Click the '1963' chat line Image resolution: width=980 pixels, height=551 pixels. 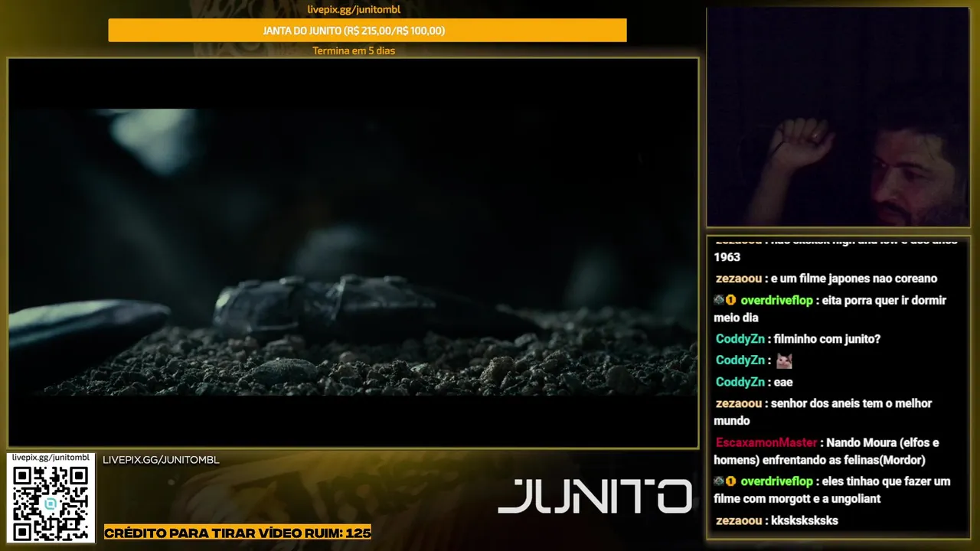click(x=727, y=257)
